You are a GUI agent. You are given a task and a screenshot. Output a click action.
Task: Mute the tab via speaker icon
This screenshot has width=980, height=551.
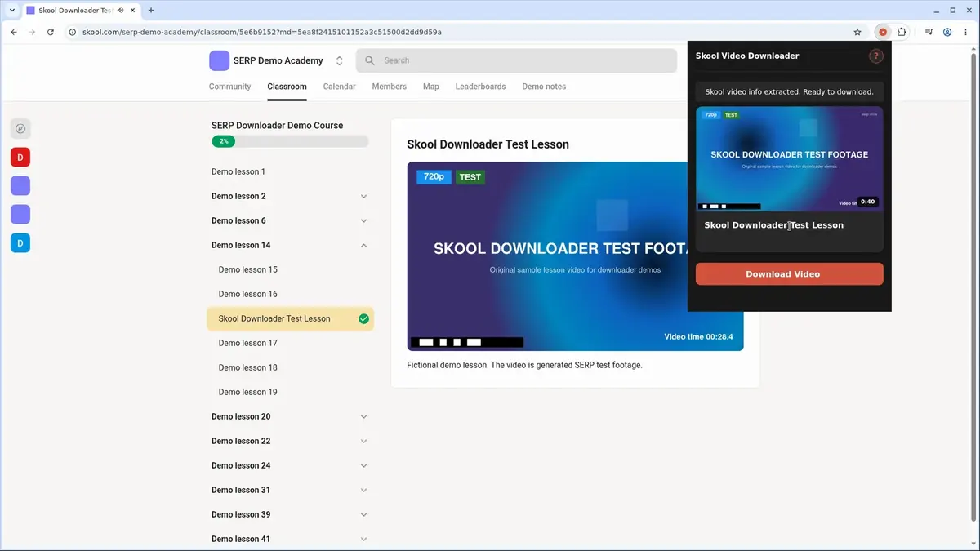[121, 11]
